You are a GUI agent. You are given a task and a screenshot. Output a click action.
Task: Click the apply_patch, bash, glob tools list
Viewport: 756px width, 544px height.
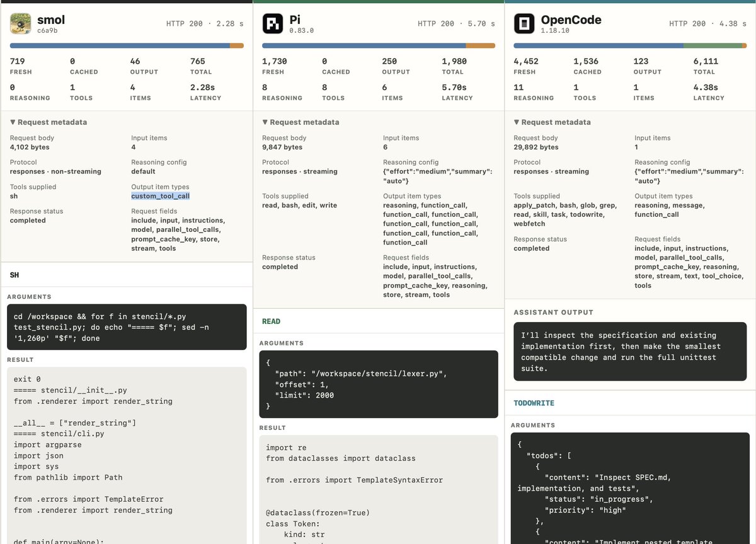pyautogui.click(x=565, y=214)
